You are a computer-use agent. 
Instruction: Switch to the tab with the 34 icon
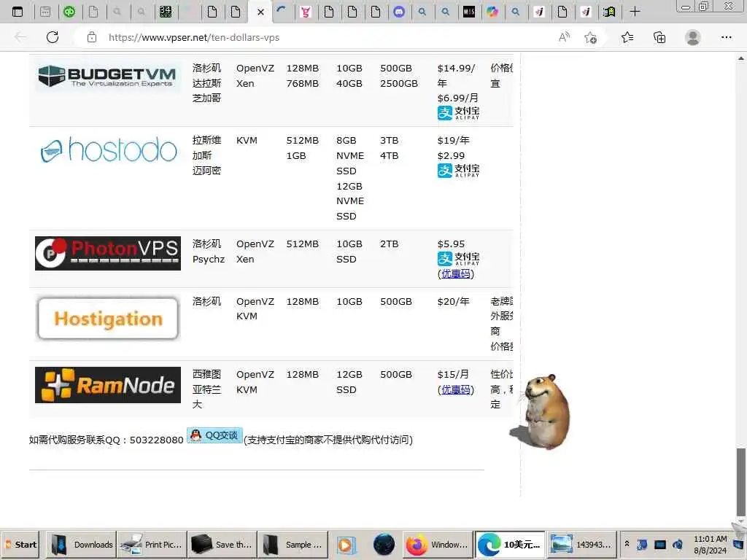pyautogui.click(x=166, y=12)
